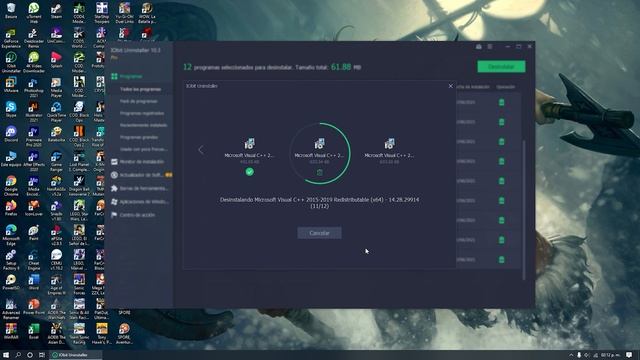Screen dimensions: 640x360
Task: Open After Effects 2020 desktop shortcut
Action: pyautogui.click(x=33, y=161)
